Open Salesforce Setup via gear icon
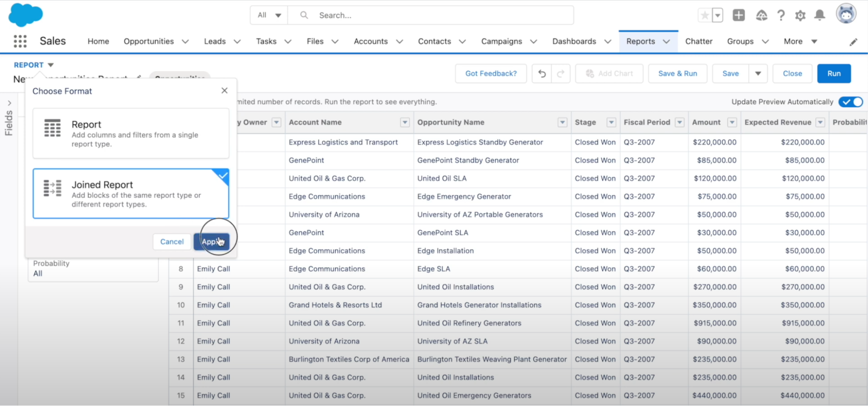Viewport: 868px width, 406px height. click(x=800, y=15)
